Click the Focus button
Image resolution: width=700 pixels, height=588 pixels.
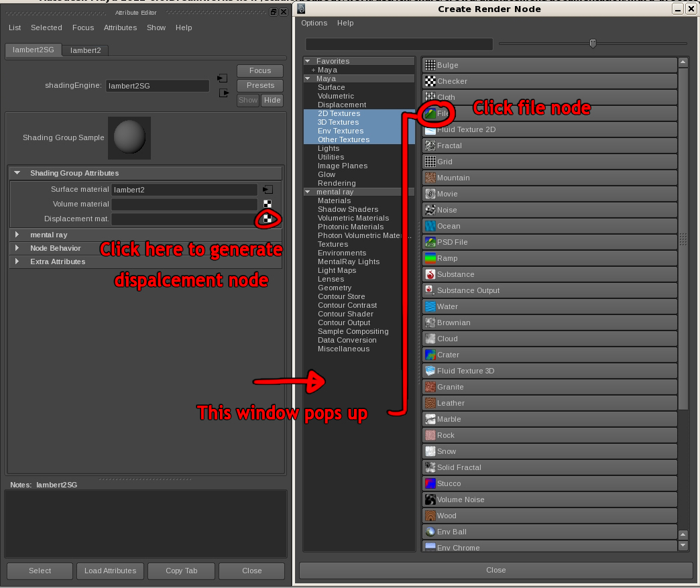[260, 70]
